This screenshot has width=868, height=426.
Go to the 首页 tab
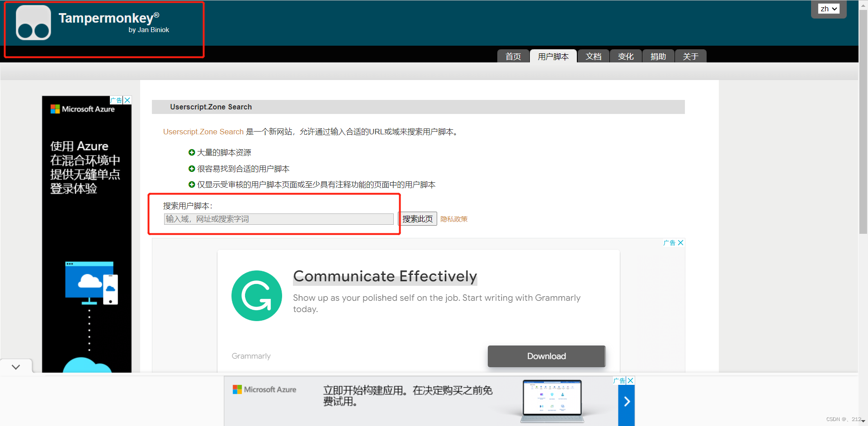tap(513, 56)
